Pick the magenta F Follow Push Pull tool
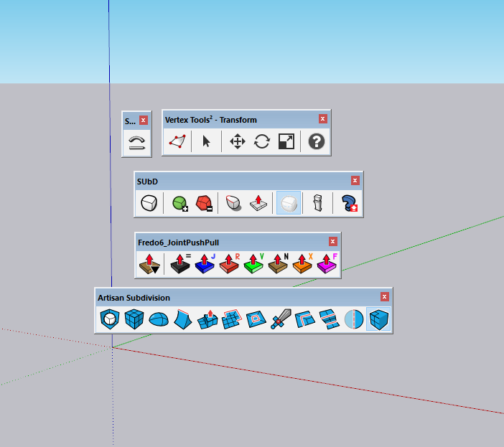 click(327, 265)
